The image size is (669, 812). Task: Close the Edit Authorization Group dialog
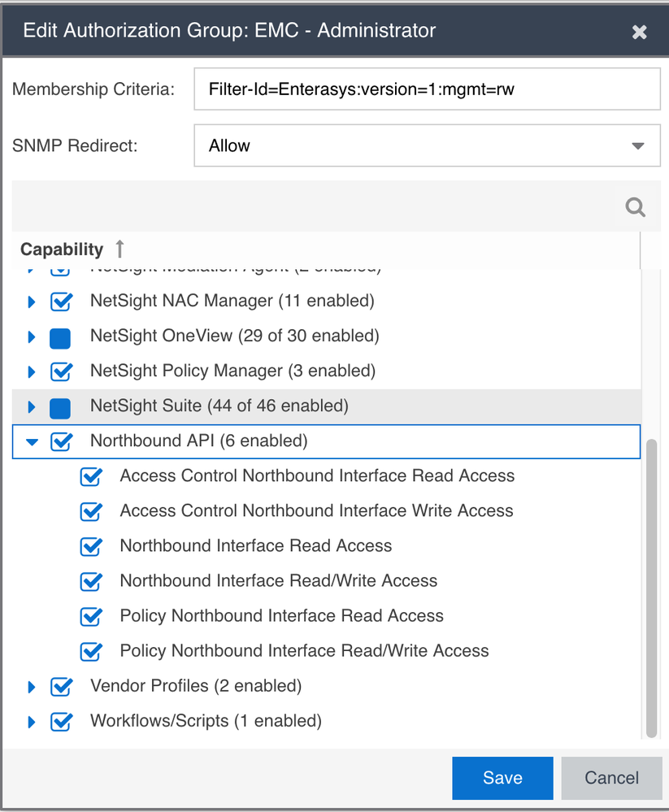[x=640, y=32]
